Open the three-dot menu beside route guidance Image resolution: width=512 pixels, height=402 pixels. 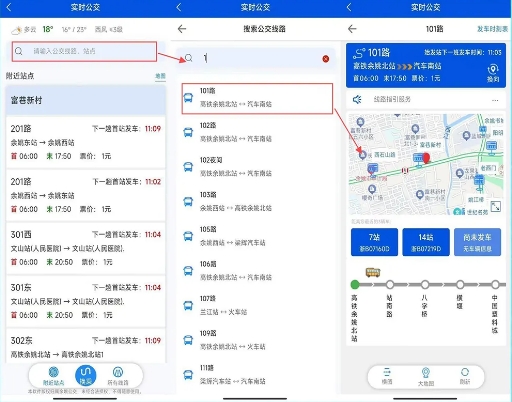click(x=495, y=100)
